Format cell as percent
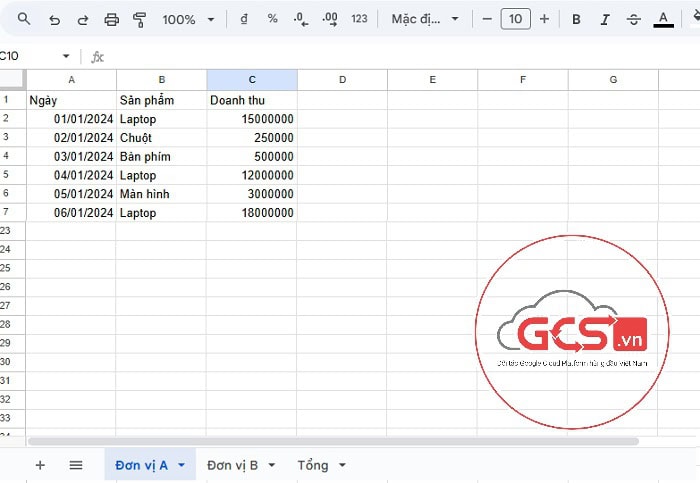700x483 pixels. tap(273, 19)
